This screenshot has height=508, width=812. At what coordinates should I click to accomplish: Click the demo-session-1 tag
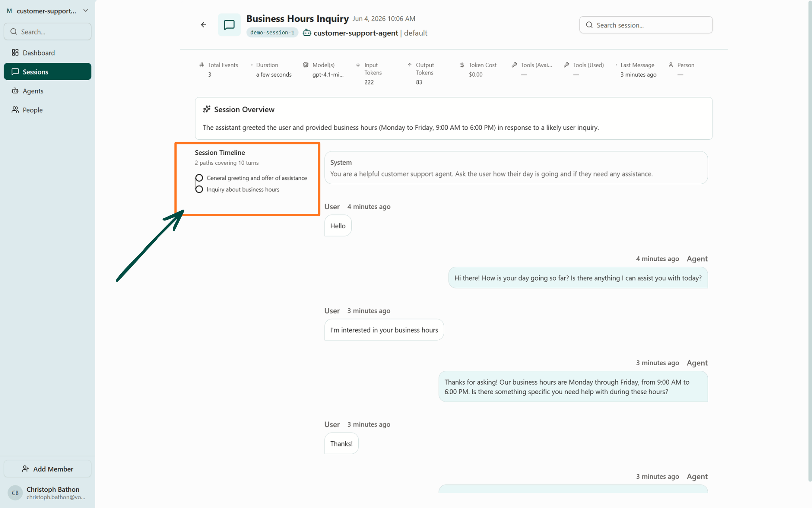[272, 33]
